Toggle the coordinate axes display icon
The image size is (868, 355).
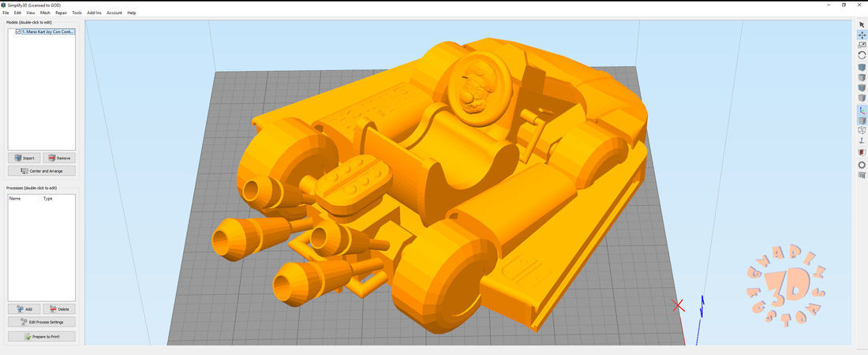(862, 110)
